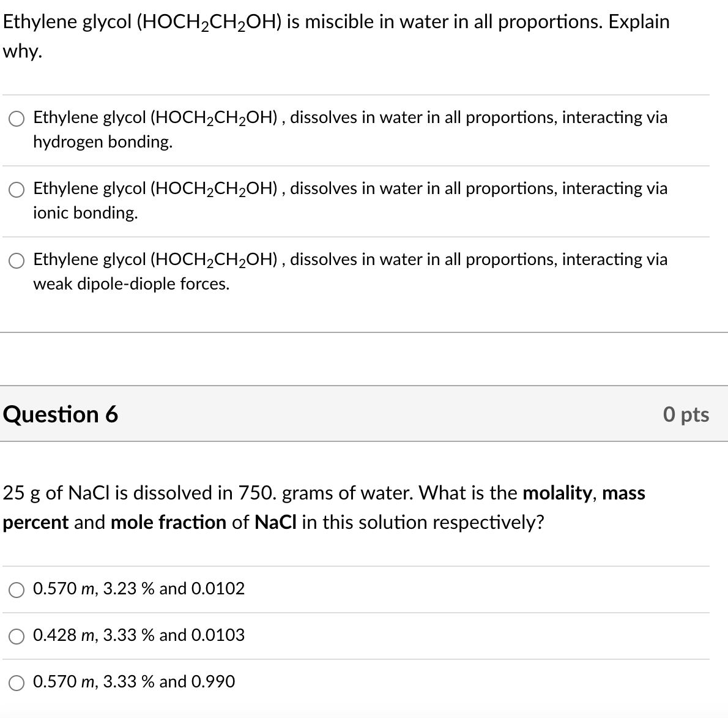
Task: Click the Question 6 header
Action: (60, 415)
